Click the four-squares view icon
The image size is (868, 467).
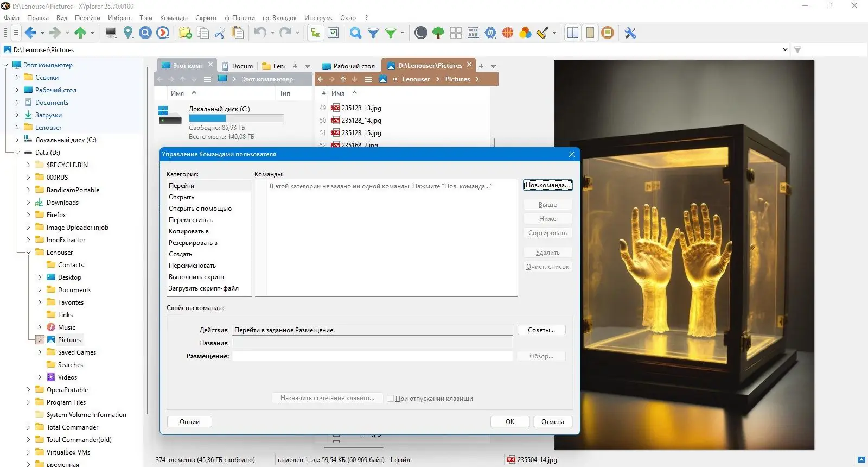click(x=456, y=33)
